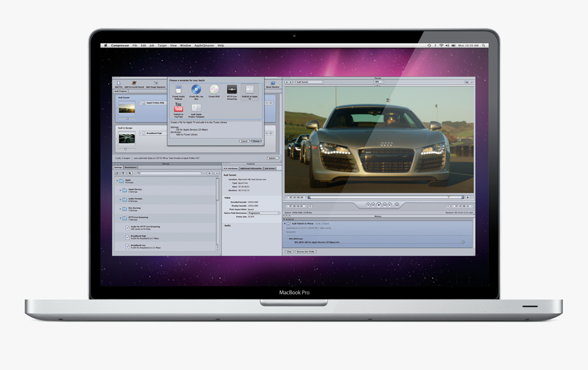Switch to the Job Action inspector tab
588x370 pixels.
click(x=270, y=168)
